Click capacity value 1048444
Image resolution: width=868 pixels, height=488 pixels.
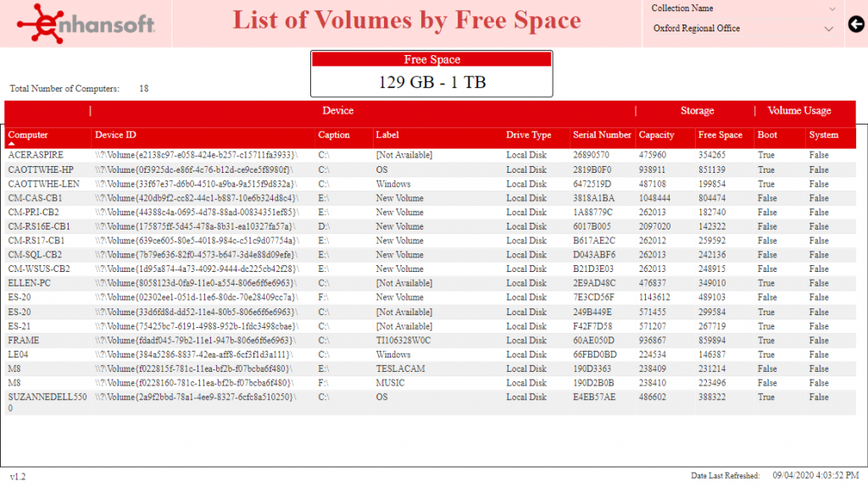(654, 198)
